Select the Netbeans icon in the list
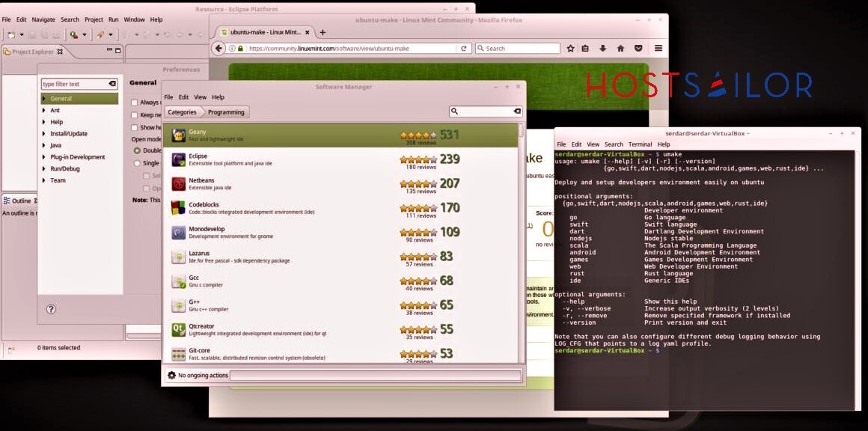 179,184
